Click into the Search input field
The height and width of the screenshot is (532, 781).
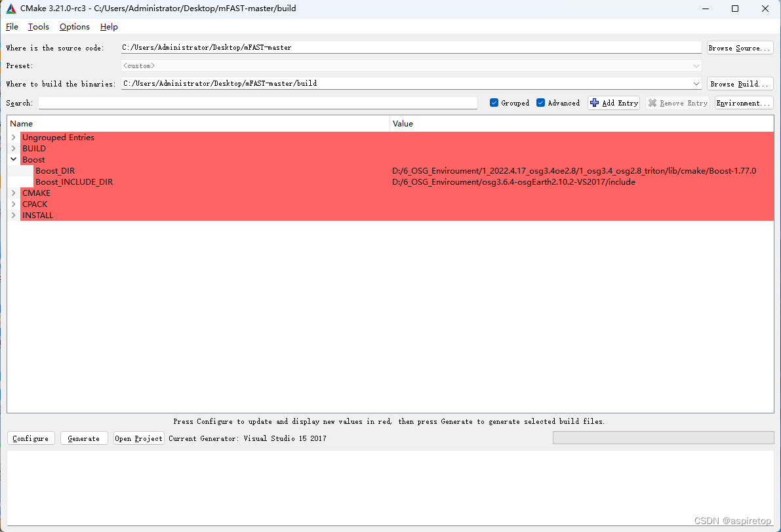pos(258,103)
